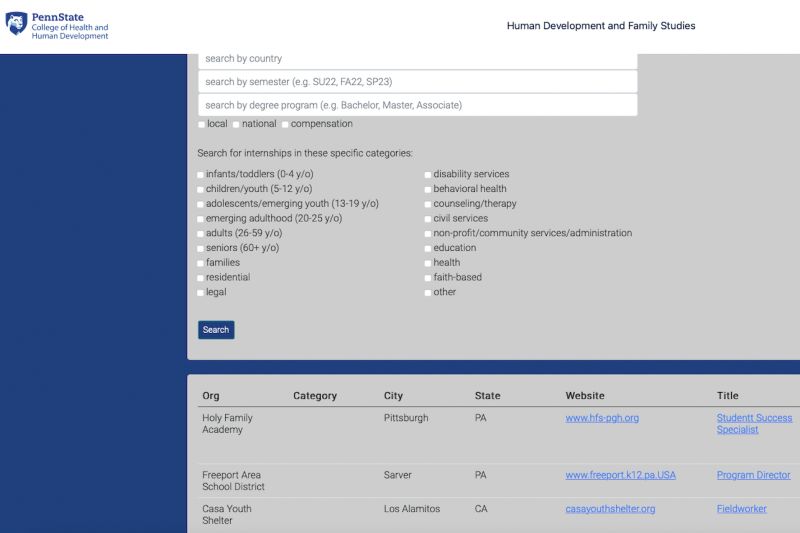This screenshot has height=533, width=800.
Task: Click the Title column header
Action: click(x=728, y=396)
